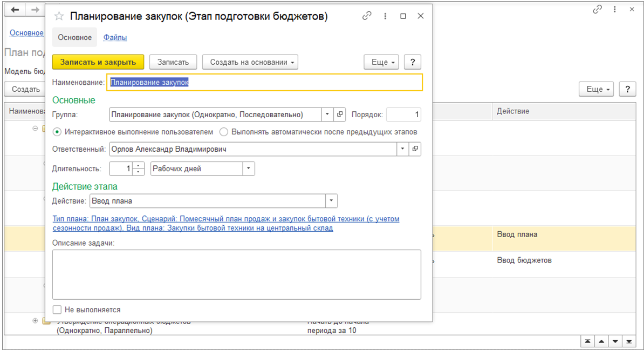Move to the first row with the top arrow icon
Image resolution: width=644 pixels, height=350 pixels.
[x=587, y=342]
